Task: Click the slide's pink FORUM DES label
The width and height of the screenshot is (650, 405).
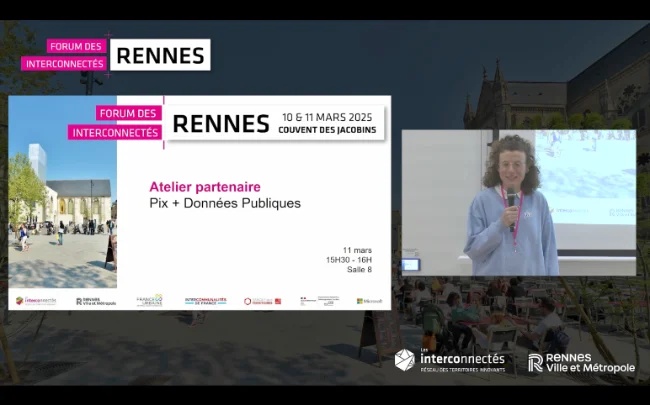Action: click(128, 113)
